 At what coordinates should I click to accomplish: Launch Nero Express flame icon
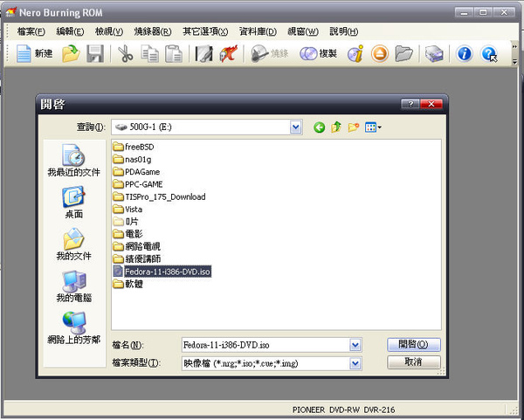[x=229, y=53]
